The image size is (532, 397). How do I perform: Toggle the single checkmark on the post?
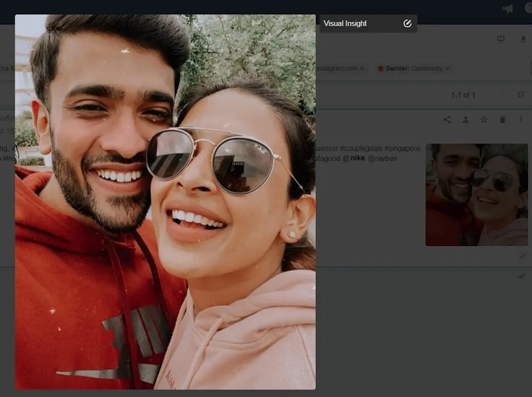click(x=522, y=256)
